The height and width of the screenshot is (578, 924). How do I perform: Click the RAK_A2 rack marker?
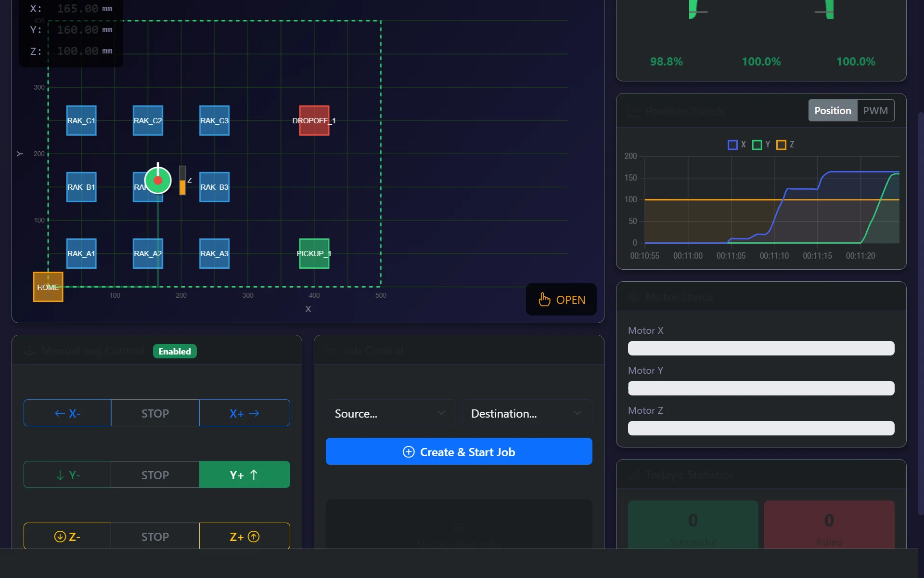[148, 253]
